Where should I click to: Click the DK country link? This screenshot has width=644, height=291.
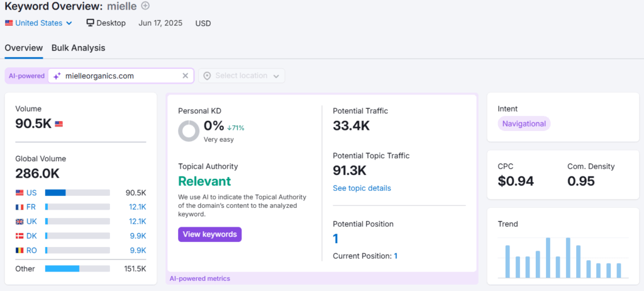point(31,236)
